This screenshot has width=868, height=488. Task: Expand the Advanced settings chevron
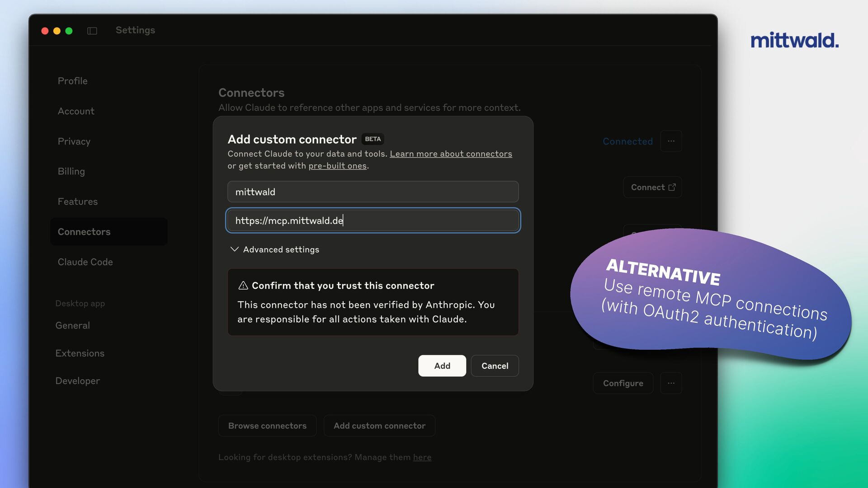tap(234, 249)
